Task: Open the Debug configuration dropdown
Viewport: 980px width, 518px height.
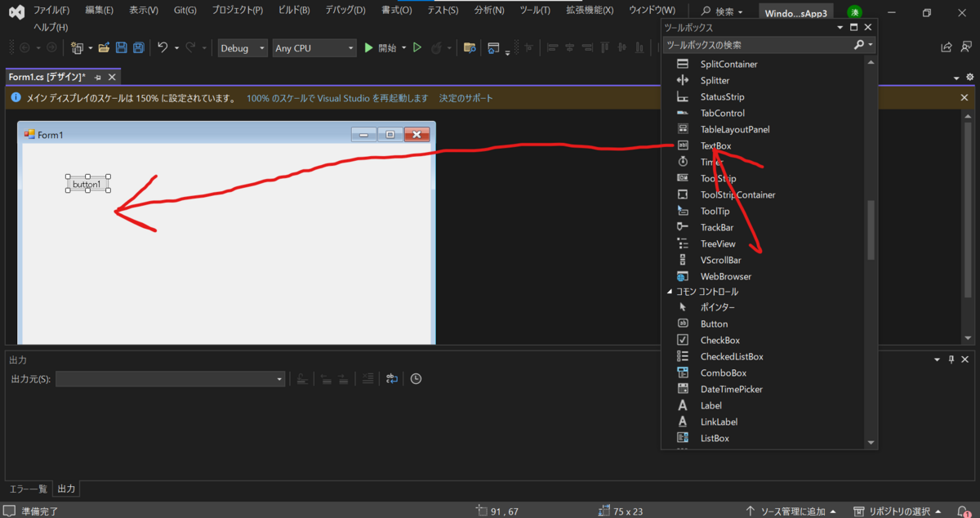Action: click(242, 47)
